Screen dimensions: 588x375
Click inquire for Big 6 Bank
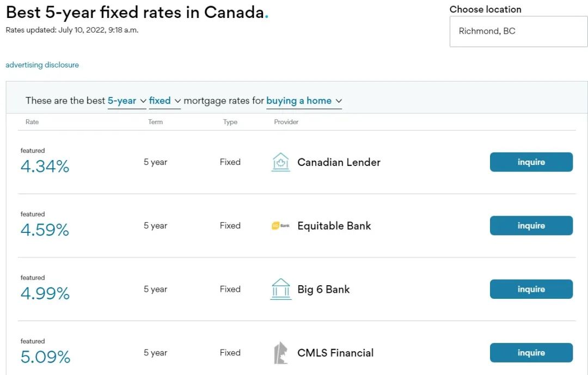pyautogui.click(x=531, y=289)
